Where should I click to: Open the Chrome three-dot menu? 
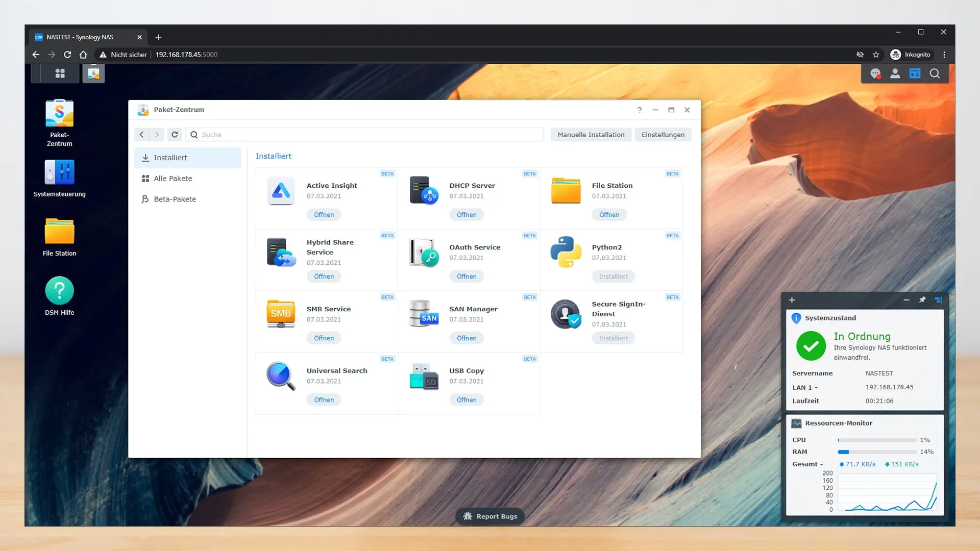944,55
